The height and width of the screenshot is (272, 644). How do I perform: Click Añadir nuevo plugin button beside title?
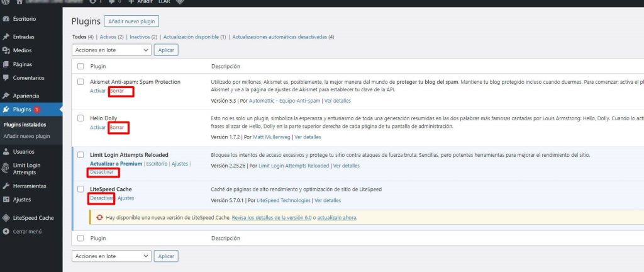pyautogui.click(x=131, y=21)
